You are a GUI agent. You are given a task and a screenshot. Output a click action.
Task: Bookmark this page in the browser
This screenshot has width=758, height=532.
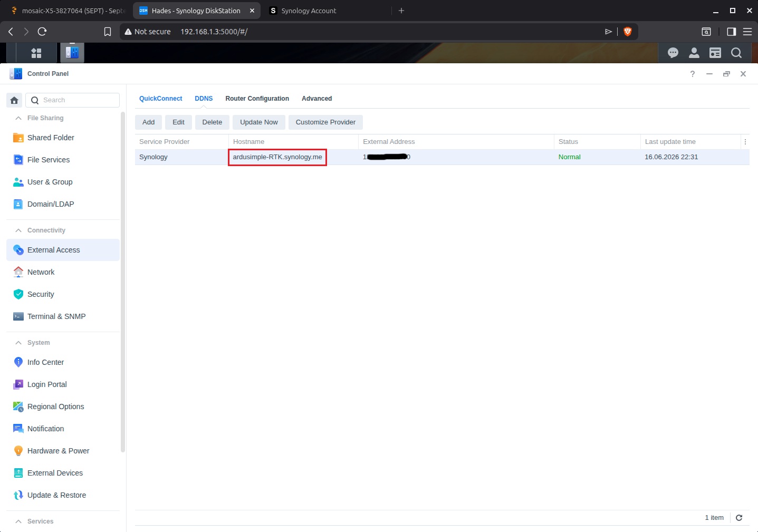click(x=108, y=32)
